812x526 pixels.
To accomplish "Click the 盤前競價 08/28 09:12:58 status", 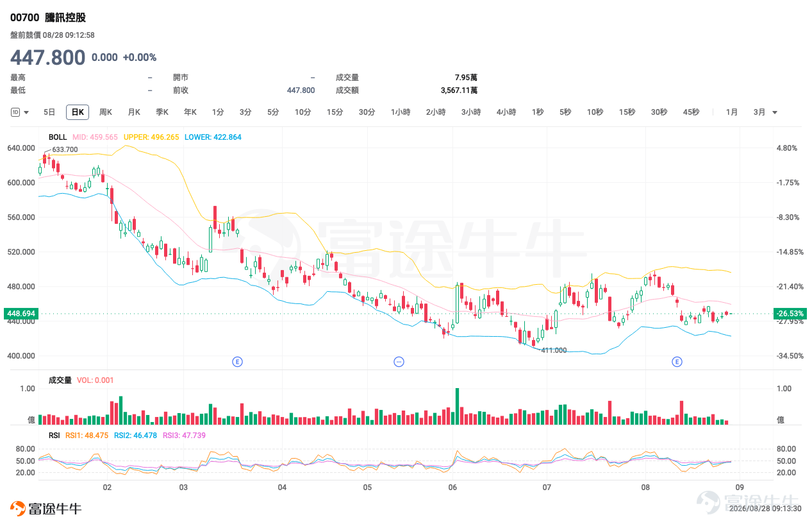I will (53, 35).
